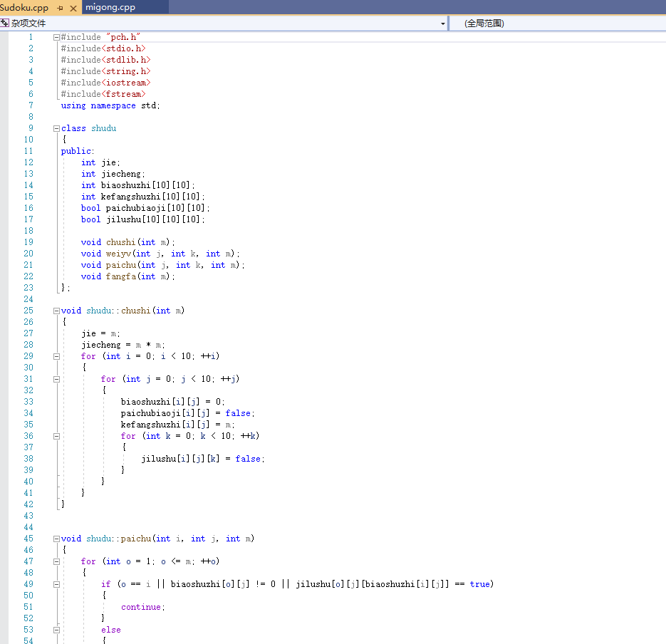Click the 'void fangfa(int m);' declaration
Image resolution: width=666 pixels, height=644 pixels.
128,276
